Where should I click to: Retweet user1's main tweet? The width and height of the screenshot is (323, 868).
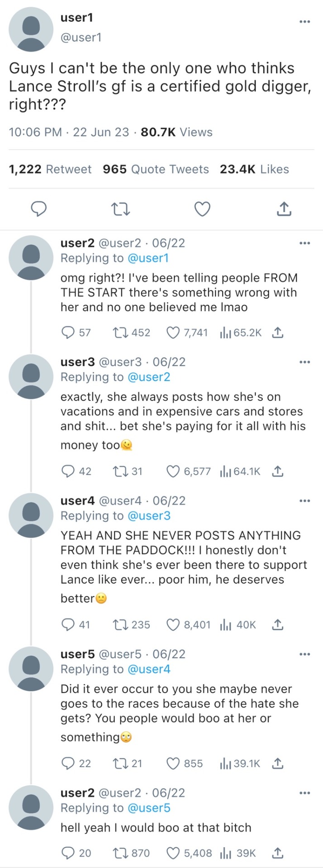coord(120,209)
